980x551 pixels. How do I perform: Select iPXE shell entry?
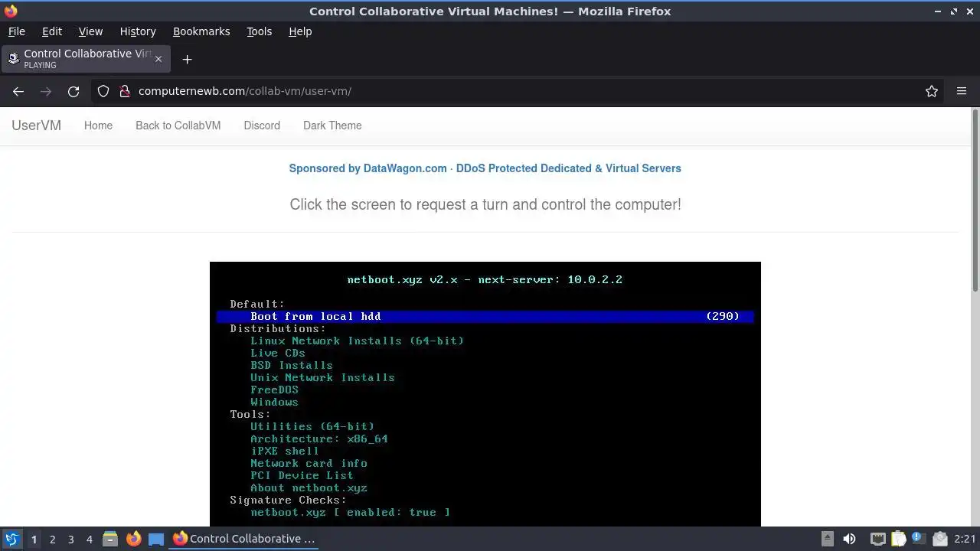(284, 451)
